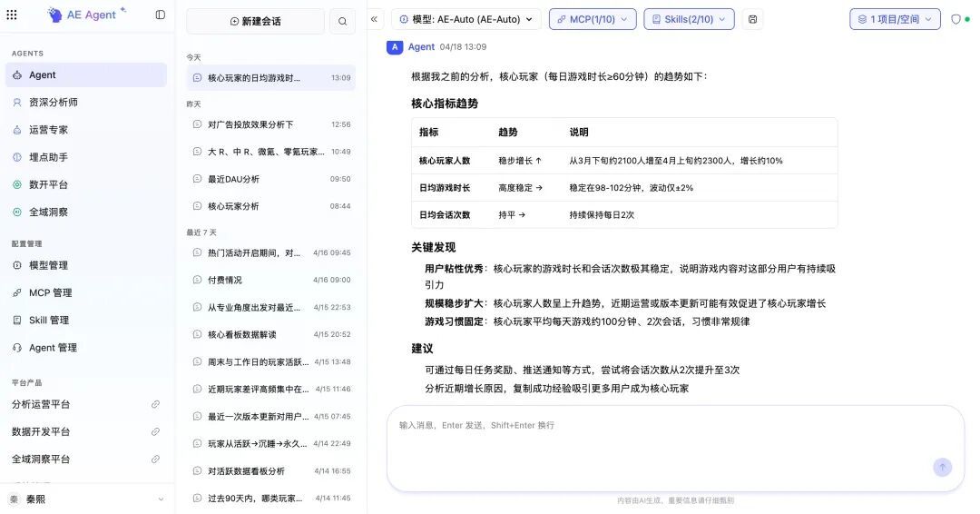The width and height of the screenshot is (980, 514).
Task: Open external link for 分析运营平台
Action: tap(156, 405)
